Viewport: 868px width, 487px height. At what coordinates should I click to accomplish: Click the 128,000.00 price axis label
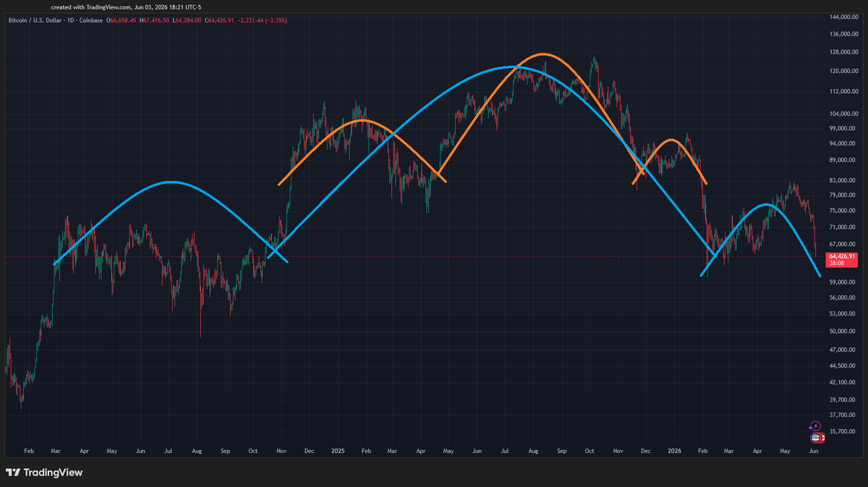click(843, 52)
